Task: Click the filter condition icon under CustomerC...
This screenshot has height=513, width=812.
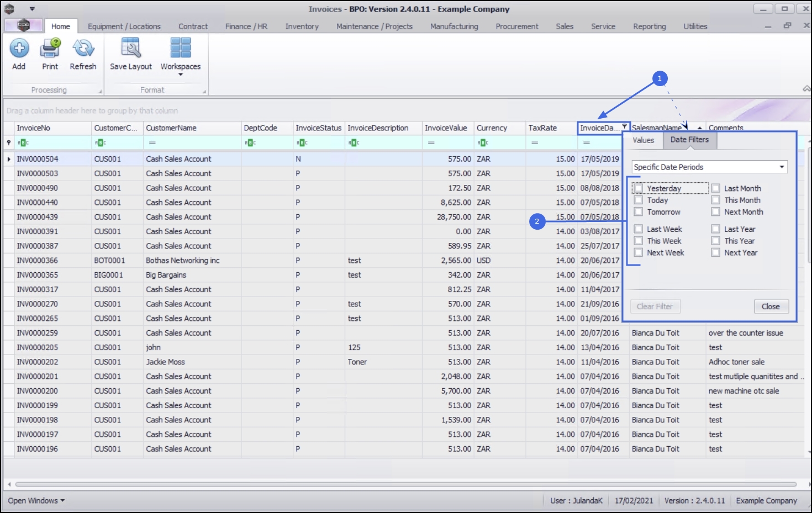Action: (x=101, y=142)
